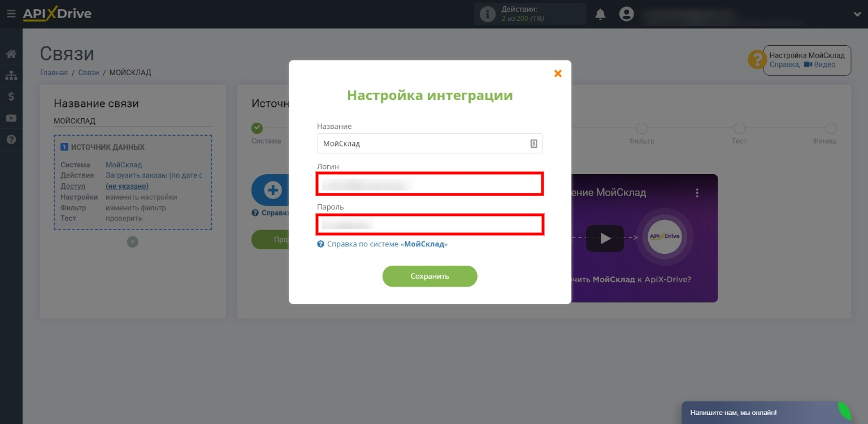Click the orange question mark help icon
868x424 pixels.
pos(757,59)
